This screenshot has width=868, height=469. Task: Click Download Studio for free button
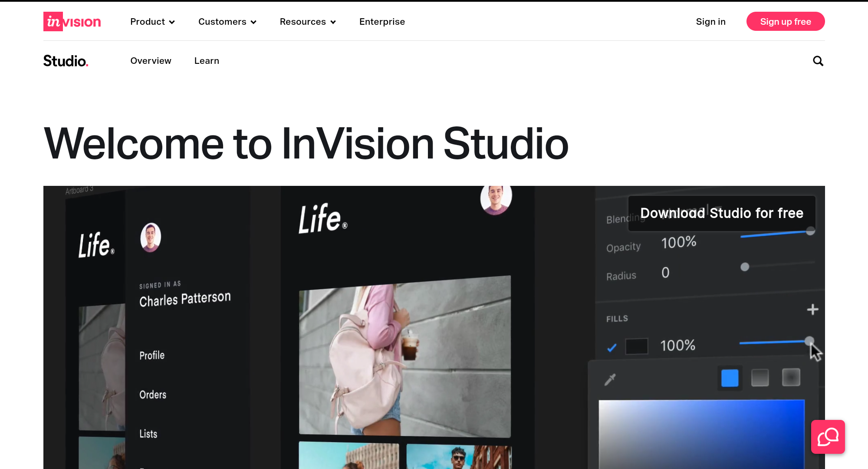tap(722, 213)
